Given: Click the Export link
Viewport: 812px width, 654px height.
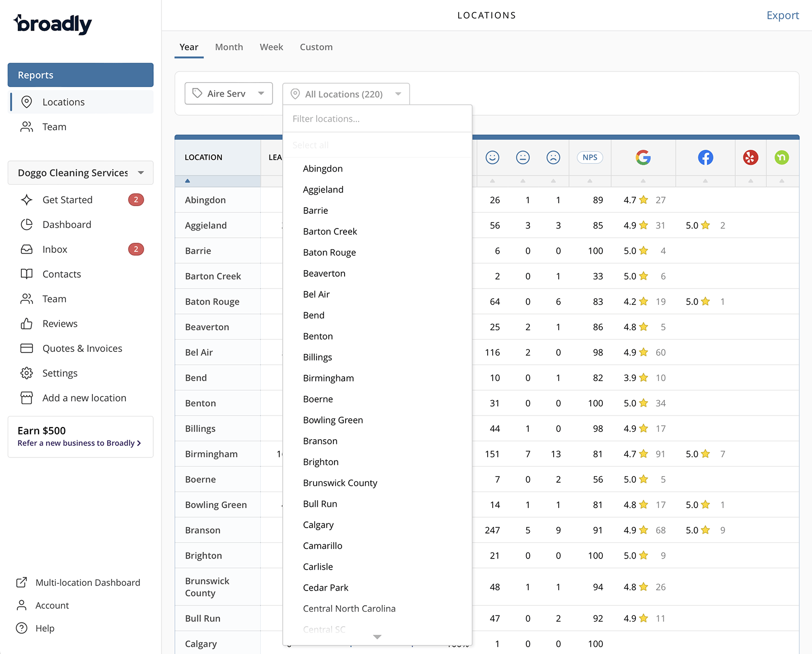Looking at the screenshot, I should (x=782, y=15).
